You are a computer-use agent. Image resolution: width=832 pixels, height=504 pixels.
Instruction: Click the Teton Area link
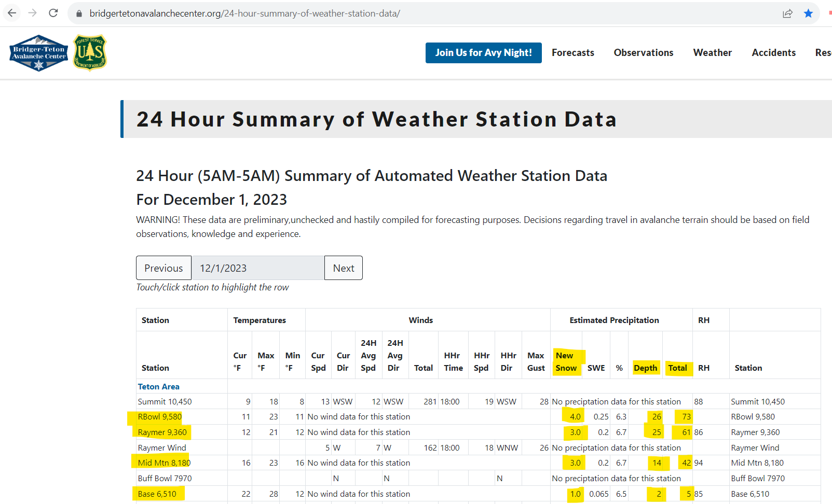point(159,387)
